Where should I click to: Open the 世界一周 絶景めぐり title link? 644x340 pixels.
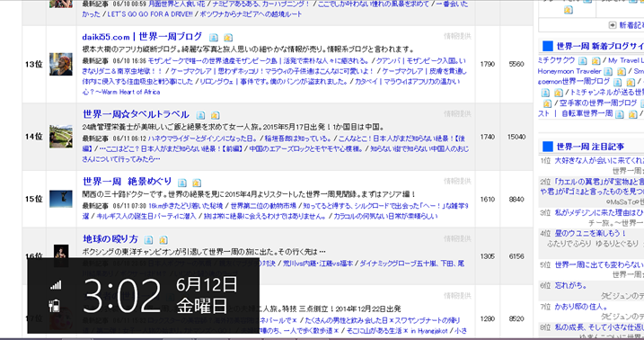127,182
